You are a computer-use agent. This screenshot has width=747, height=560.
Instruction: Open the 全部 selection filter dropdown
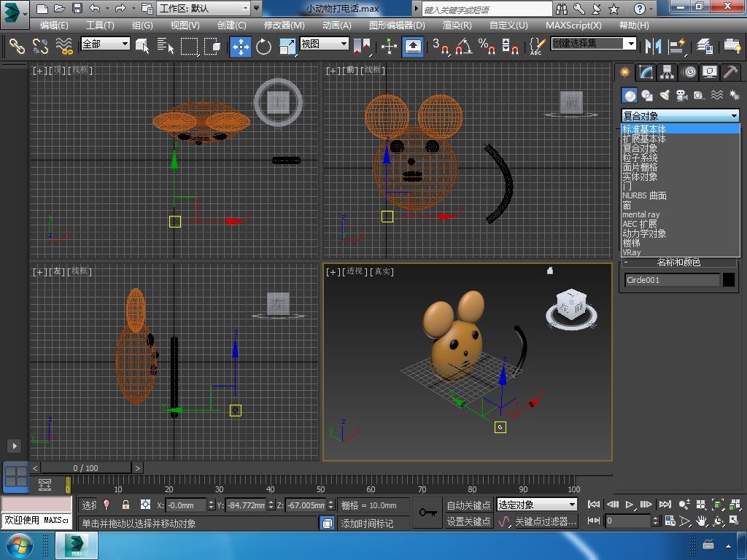[x=105, y=44]
